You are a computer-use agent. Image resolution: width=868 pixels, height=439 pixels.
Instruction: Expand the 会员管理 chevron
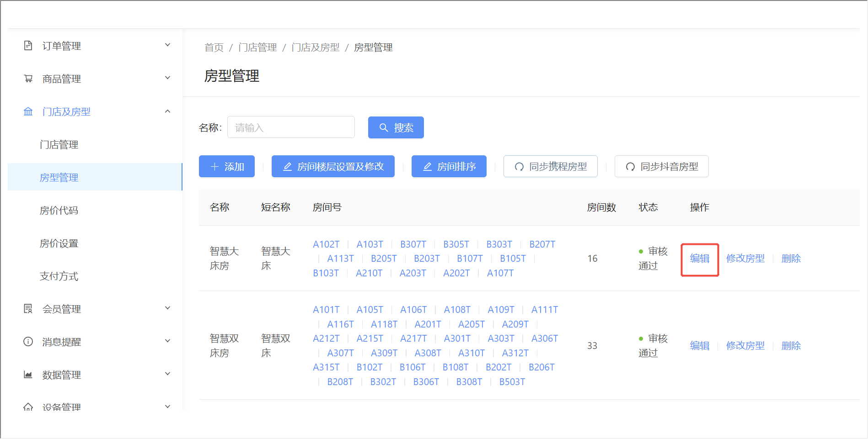click(167, 308)
